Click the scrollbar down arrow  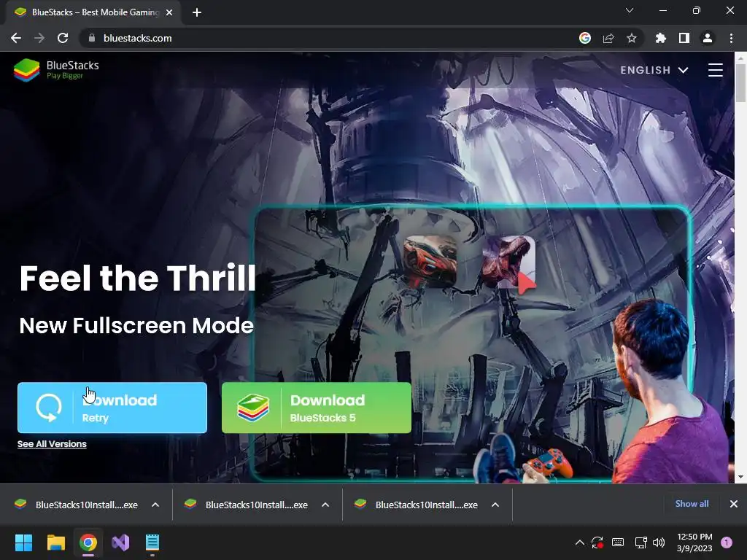(740, 477)
